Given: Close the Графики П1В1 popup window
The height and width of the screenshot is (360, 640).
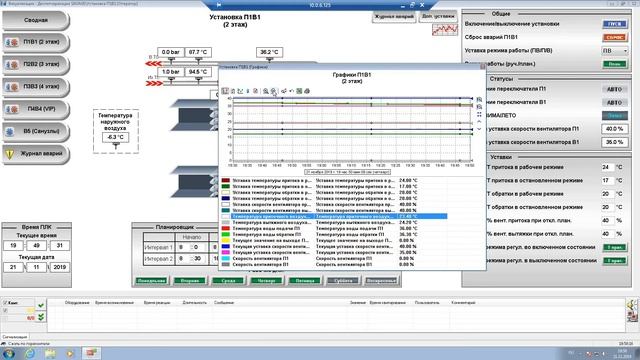Looking at the screenshot, I should point(482,67).
